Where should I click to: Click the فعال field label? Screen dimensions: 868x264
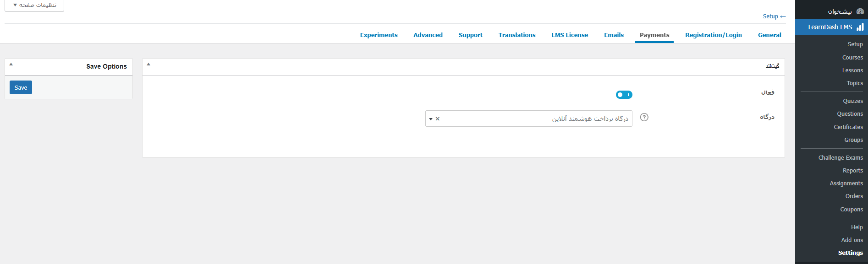click(x=768, y=93)
